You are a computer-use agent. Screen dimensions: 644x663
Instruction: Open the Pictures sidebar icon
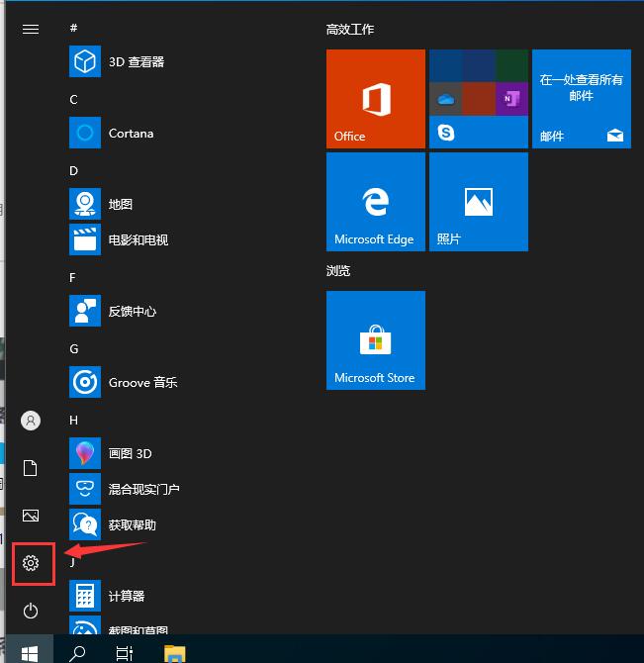click(x=31, y=516)
